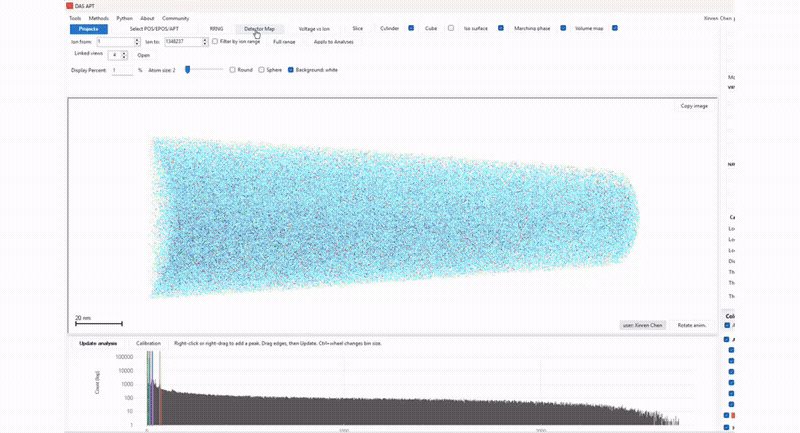
Task: Click the Calibration button
Action: pos(148,343)
